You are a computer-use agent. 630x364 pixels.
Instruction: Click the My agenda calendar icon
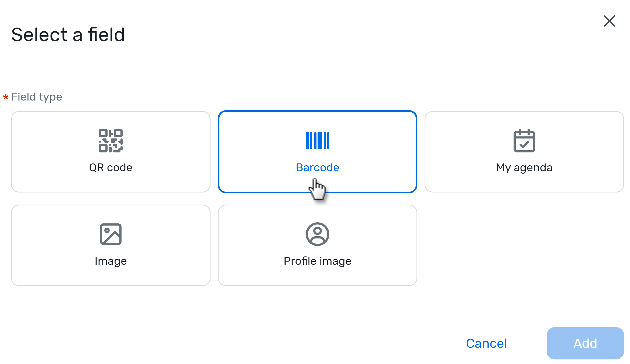(x=524, y=141)
